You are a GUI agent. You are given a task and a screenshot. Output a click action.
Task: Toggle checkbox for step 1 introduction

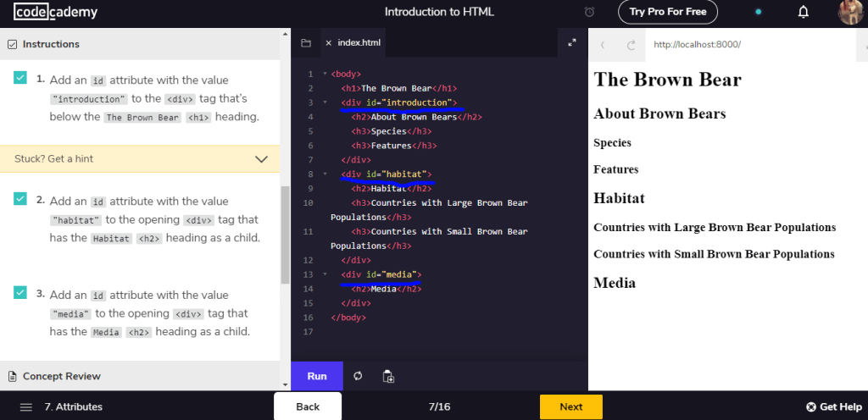pos(20,78)
